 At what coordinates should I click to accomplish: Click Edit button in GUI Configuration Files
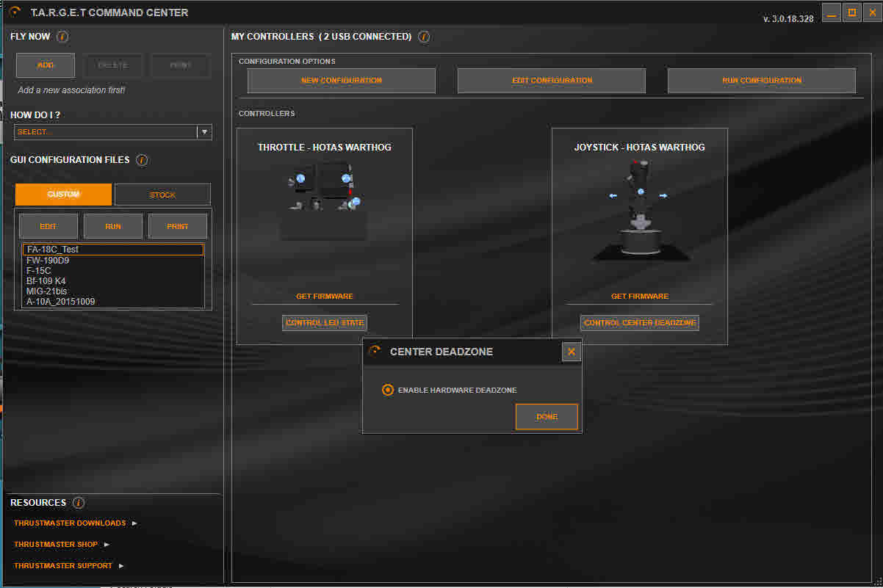click(x=48, y=227)
